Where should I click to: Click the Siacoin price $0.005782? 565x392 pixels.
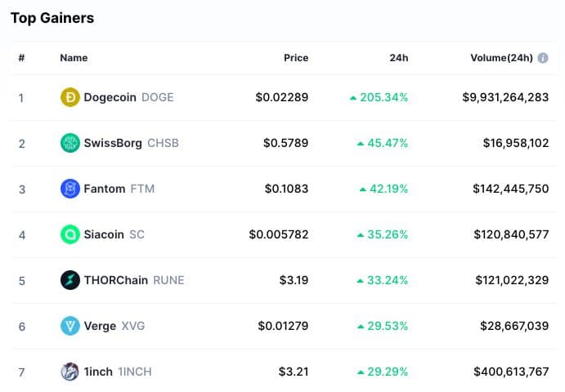click(279, 234)
